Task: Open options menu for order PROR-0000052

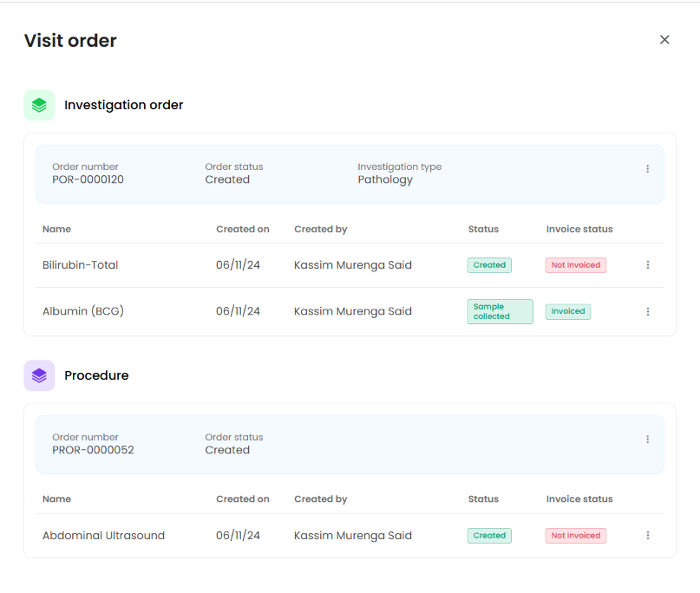Action: [647, 440]
